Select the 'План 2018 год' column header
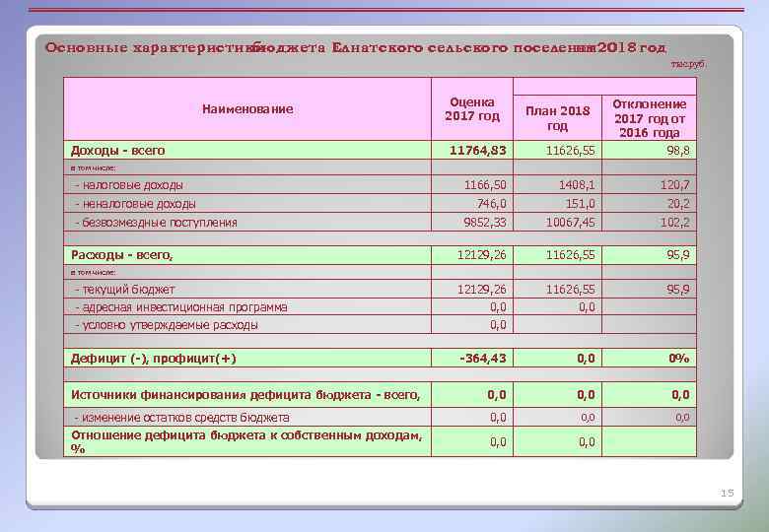This screenshot has width=769, height=532. pyautogui.click(x=557, y=118)
